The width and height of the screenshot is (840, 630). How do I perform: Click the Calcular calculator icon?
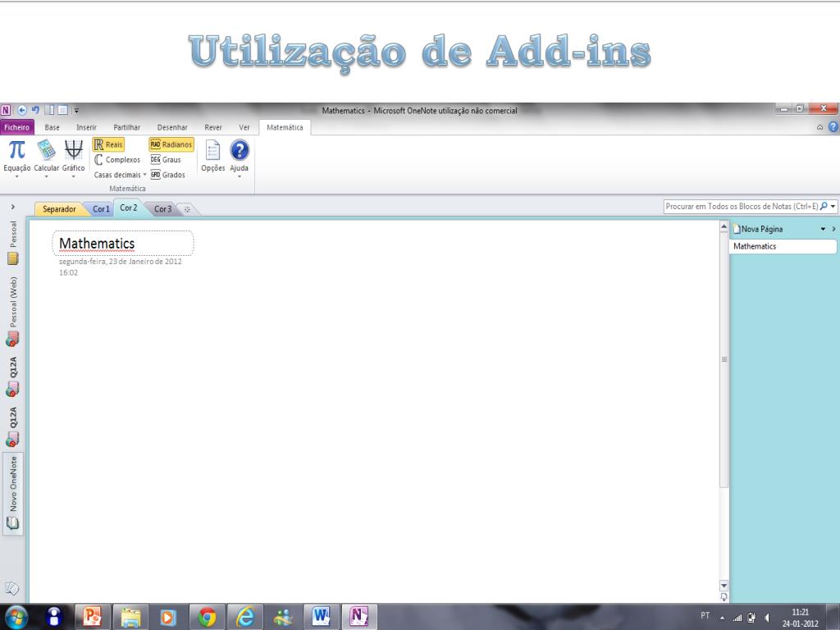click(x=46, y=150)
